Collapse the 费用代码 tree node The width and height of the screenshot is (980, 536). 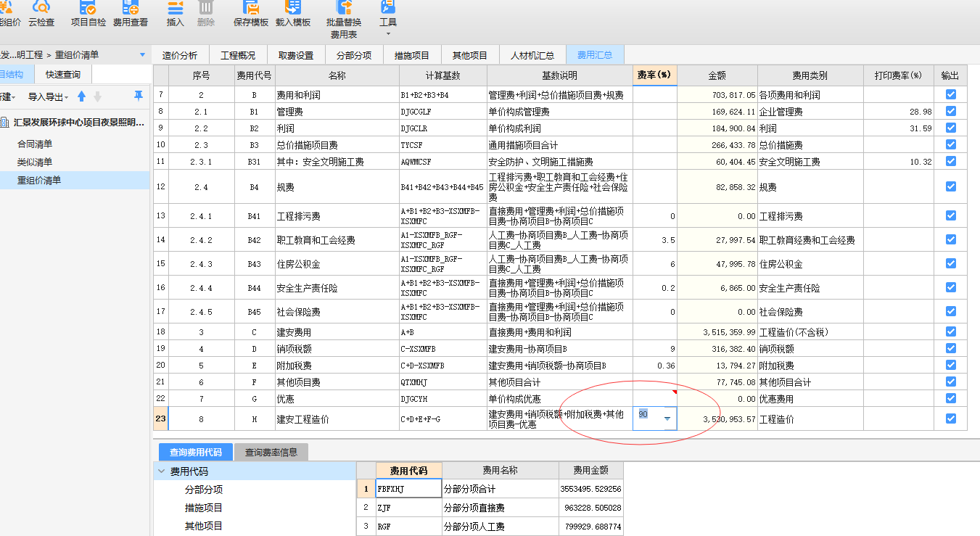point(161,471)
